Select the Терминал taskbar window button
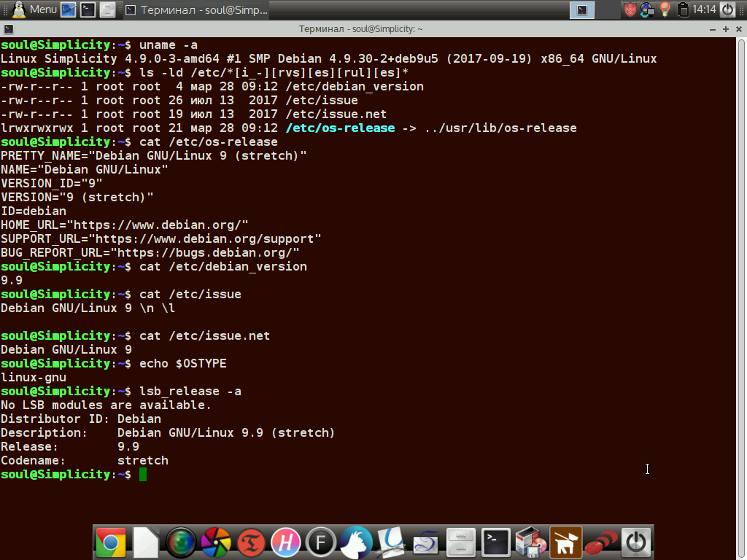 [x=197, y=10]
